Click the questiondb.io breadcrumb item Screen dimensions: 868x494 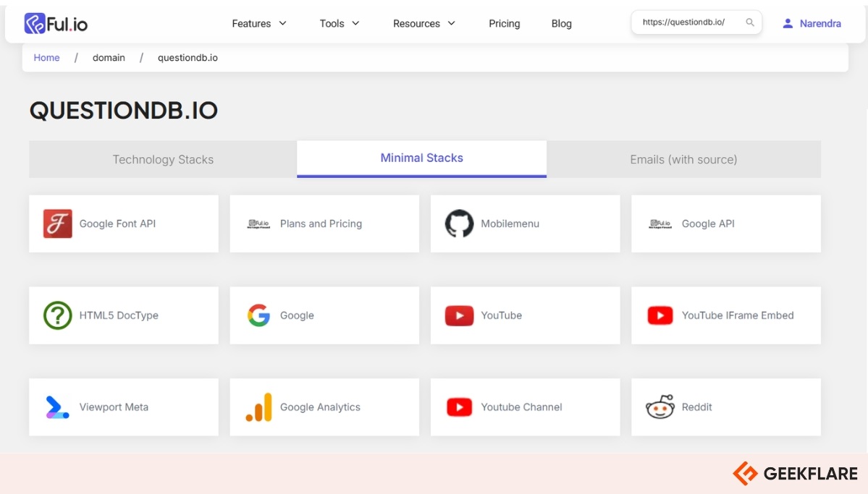coord(187,58)
